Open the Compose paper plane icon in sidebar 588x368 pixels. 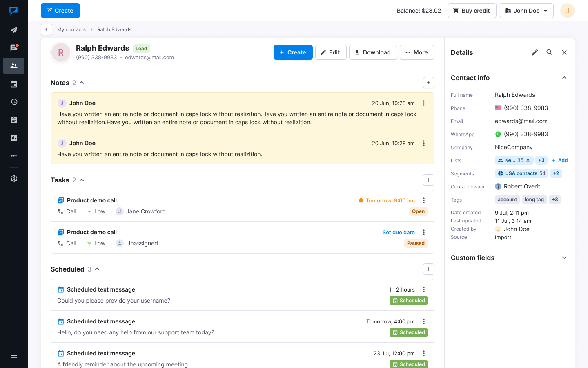point(14,30)
